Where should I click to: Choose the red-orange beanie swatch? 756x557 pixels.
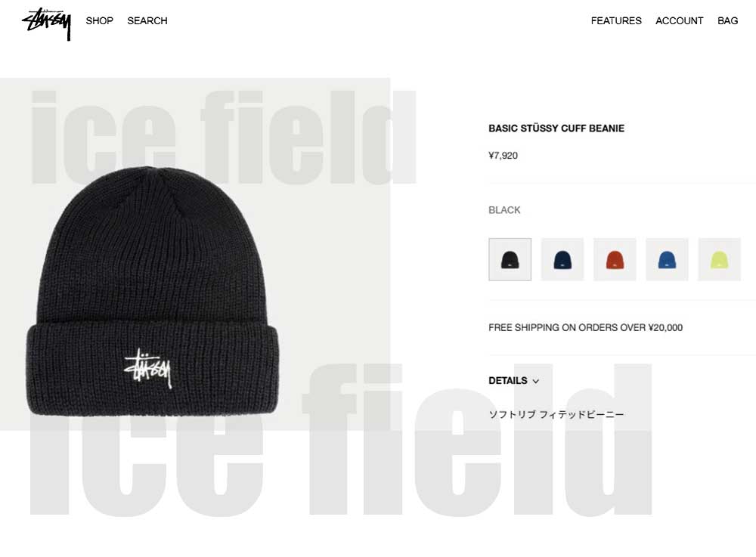point(615,259)
